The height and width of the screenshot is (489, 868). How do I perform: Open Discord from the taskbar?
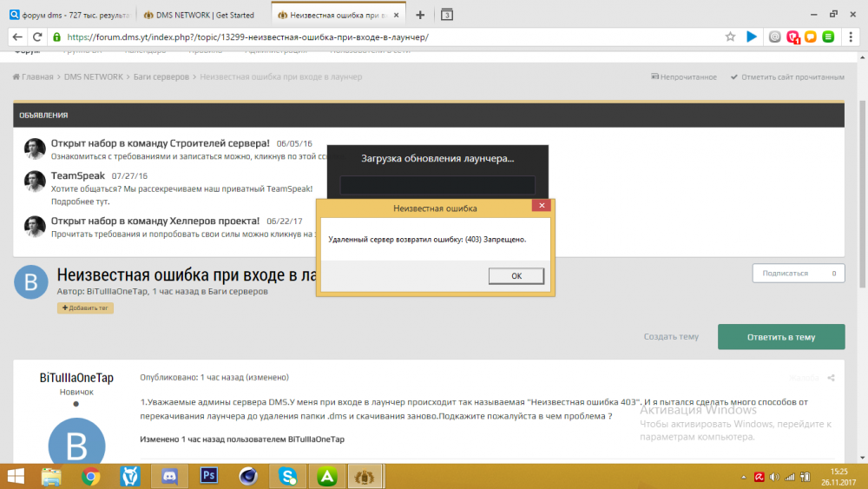169,475
